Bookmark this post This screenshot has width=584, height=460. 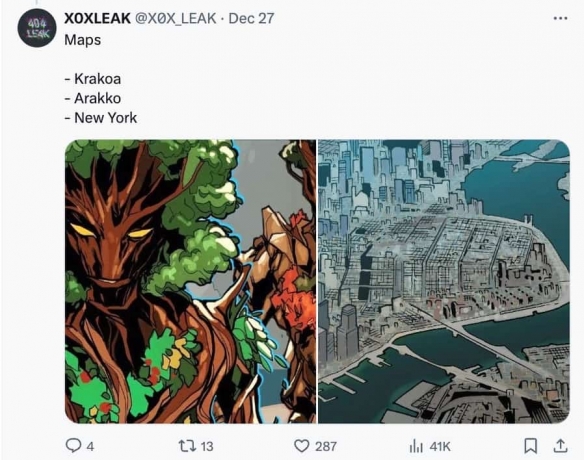coord(531,446)
